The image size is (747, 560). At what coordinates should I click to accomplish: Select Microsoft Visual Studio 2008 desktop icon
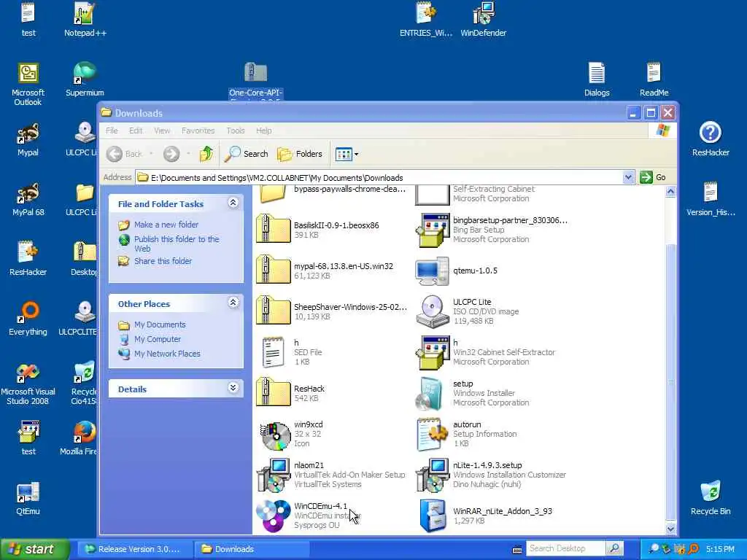[x=28, y=383]
